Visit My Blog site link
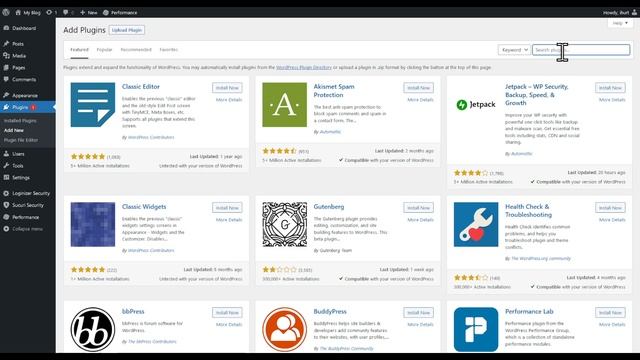Viewport: 640px width, 360px height. pos(28,13)
